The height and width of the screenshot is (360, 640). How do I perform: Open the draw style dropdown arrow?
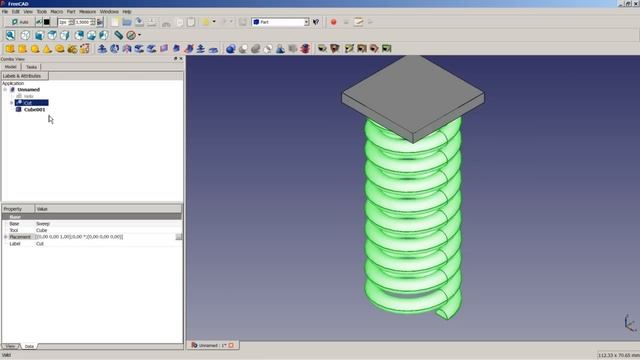tap(139, 35)
